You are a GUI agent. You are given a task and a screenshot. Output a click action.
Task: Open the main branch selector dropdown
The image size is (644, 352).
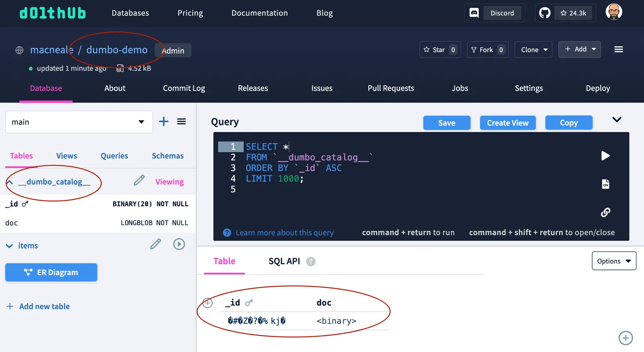(x=79, y=122)
